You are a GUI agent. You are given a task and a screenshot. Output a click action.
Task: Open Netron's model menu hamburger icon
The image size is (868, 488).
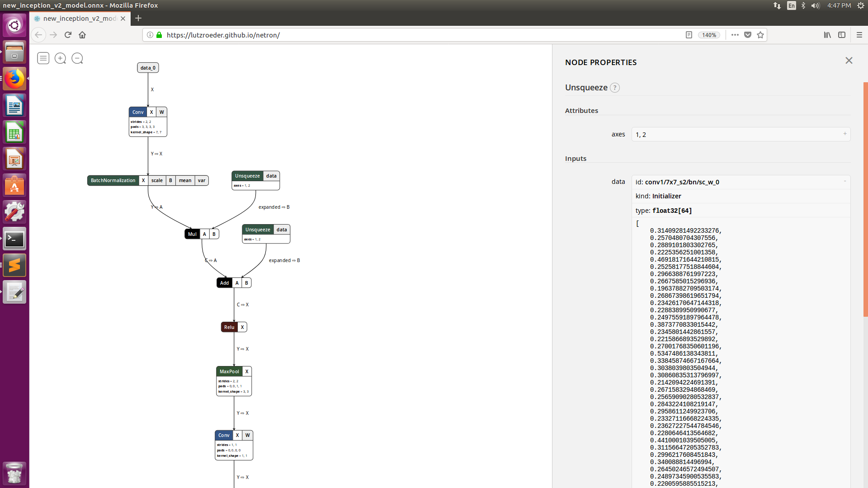click(x=43, y=58)
